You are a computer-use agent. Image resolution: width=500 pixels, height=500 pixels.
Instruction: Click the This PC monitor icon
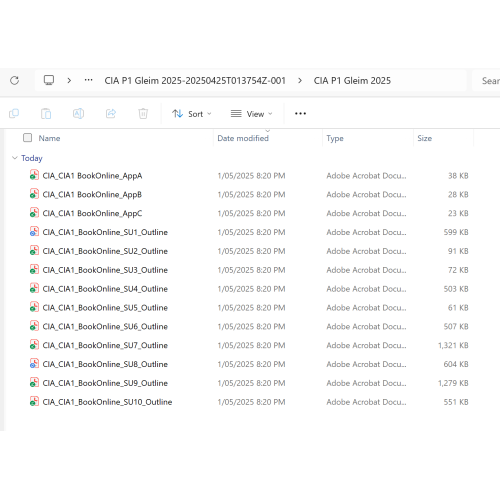(x=49, y=80)
